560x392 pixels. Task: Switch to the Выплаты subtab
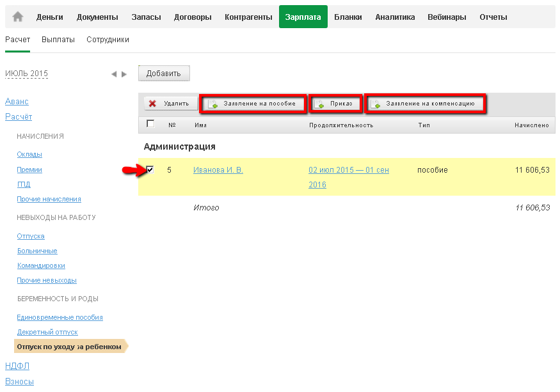(58, 40)
